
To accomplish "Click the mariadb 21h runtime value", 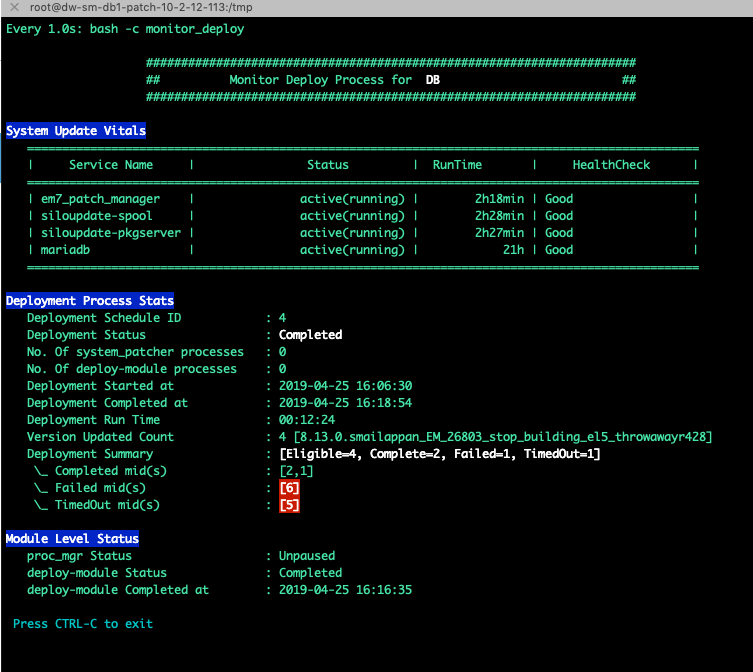I will [x=513, y=250].
